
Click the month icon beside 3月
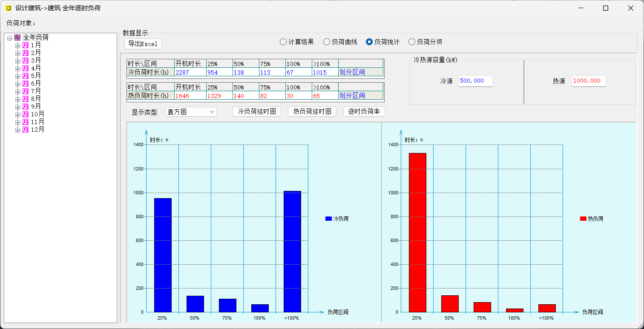pos(26,61)
